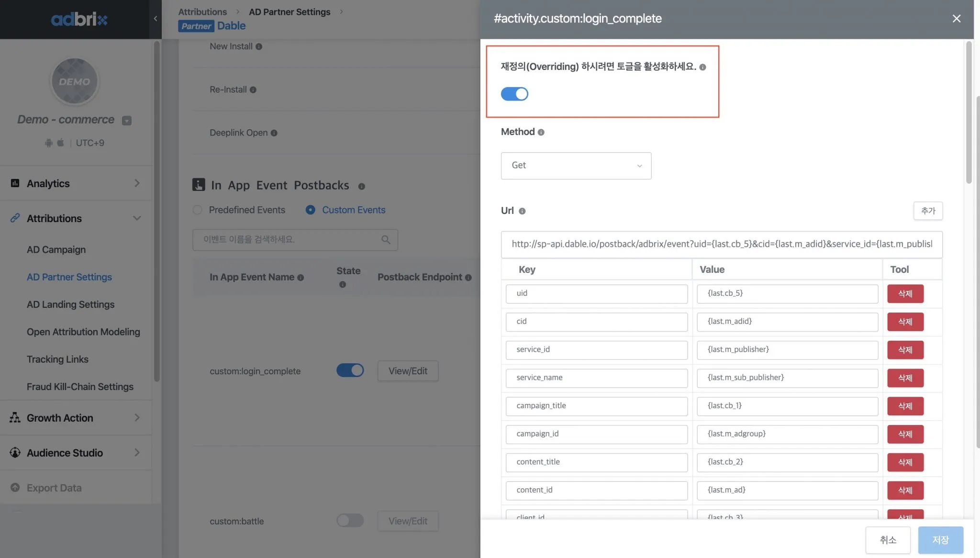Open Tracking Links menu item

57,359
